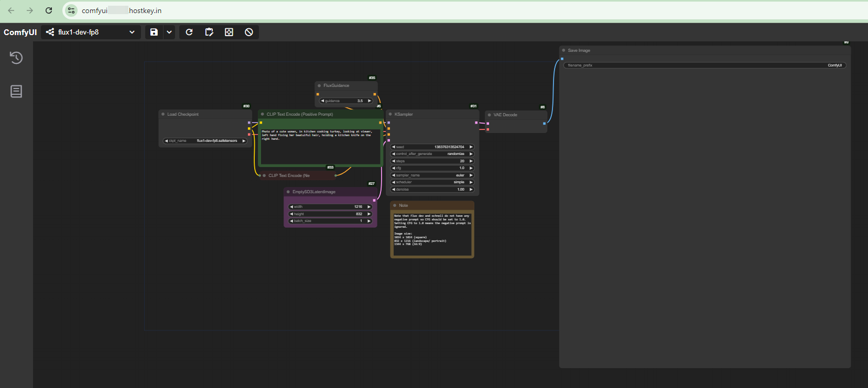This screenshot has height=388, width=868.
Task: Click the site info icon in address bar
Action: pyautogui.click(x=71, y=10)
